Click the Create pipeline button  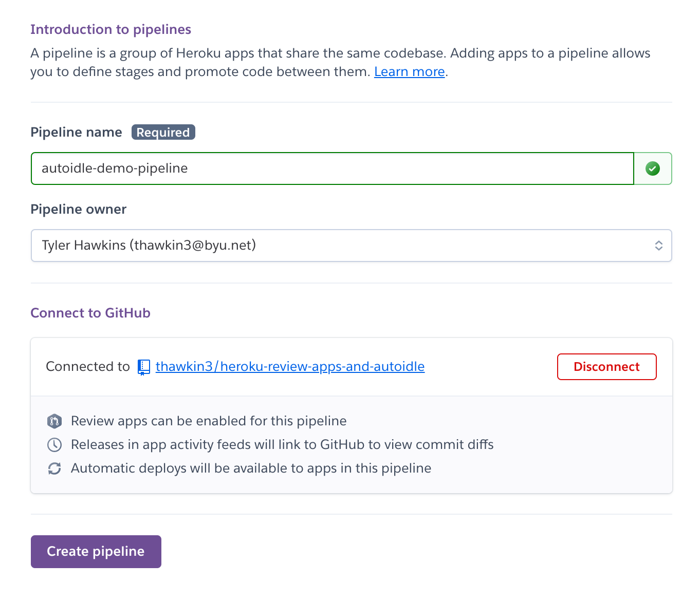(96, 552)
